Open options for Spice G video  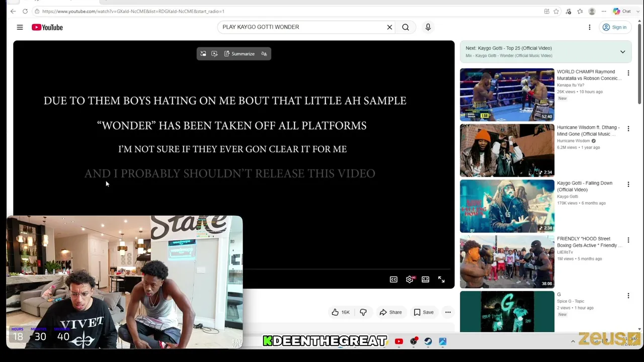pos(628,296)
